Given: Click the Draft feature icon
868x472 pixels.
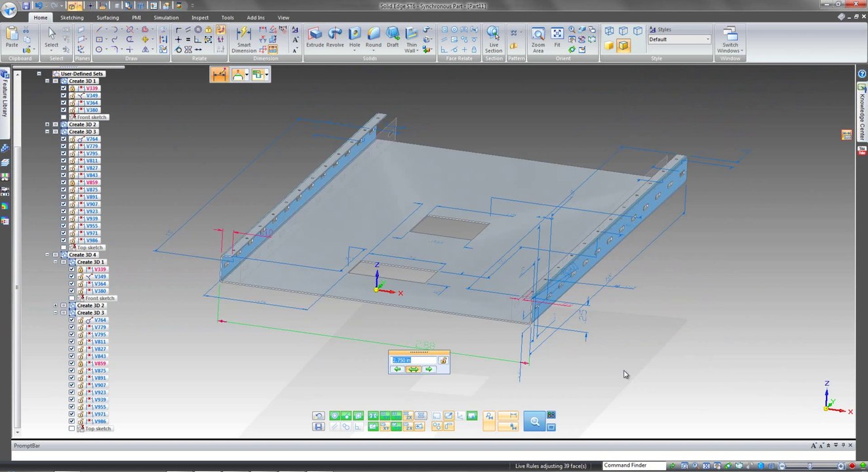Looking at the screenshot, I should pyautogui.click(x=393, y=37).
